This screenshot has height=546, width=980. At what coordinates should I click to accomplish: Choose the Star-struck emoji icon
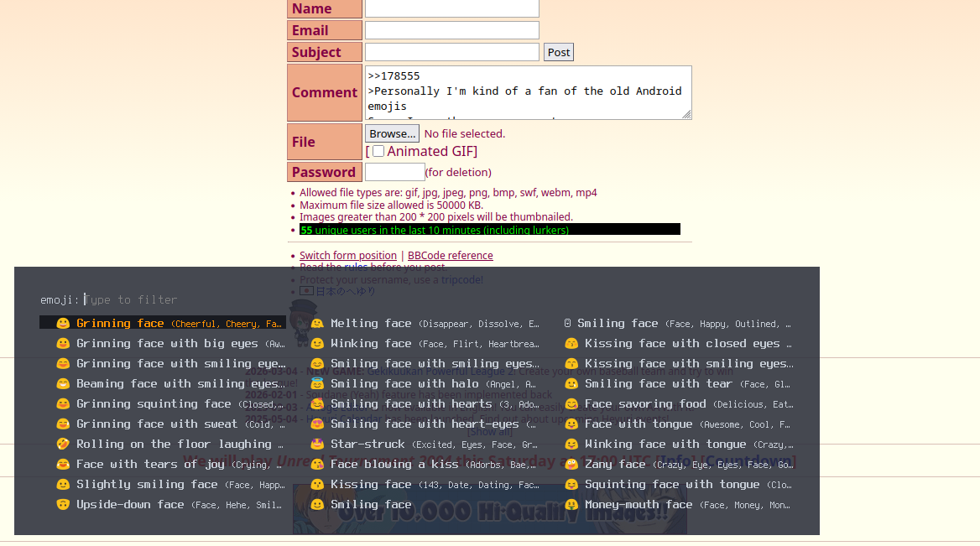point(317,444)
